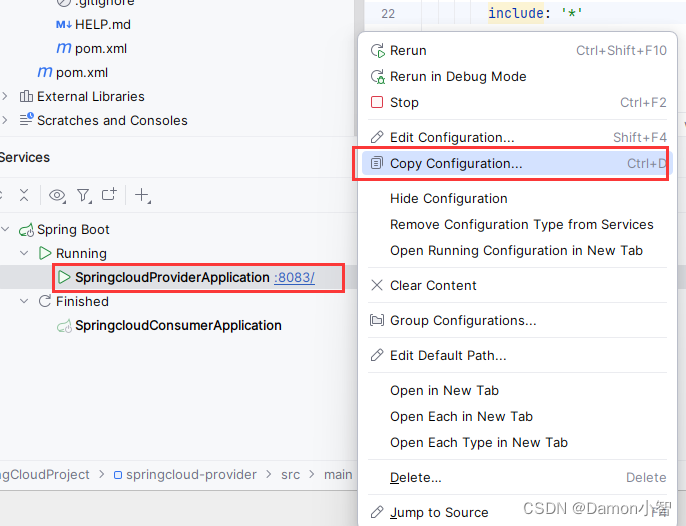Screen dimensions: 686x526
Task: Collapse the Running group chevron
Action: (24, 253)
